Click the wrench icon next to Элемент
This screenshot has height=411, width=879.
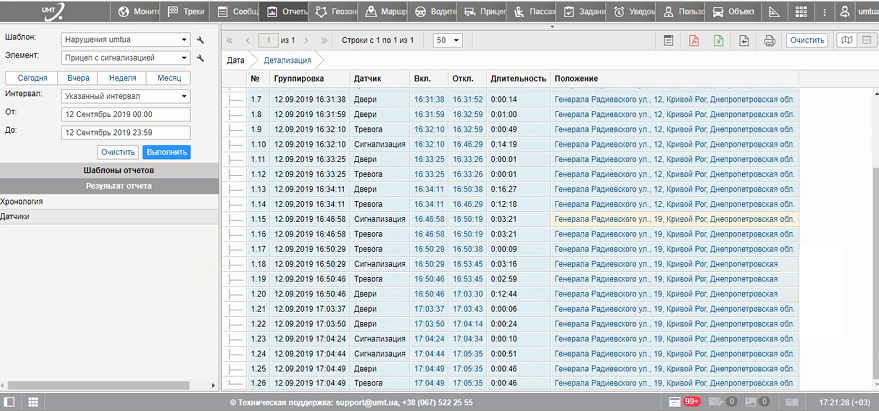click(201, 58)
